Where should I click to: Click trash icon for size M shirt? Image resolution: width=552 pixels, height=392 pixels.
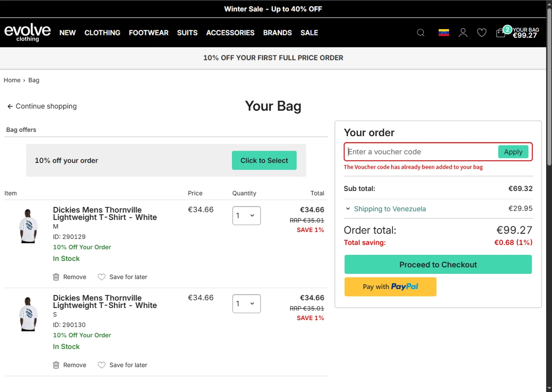coord(56,277)
